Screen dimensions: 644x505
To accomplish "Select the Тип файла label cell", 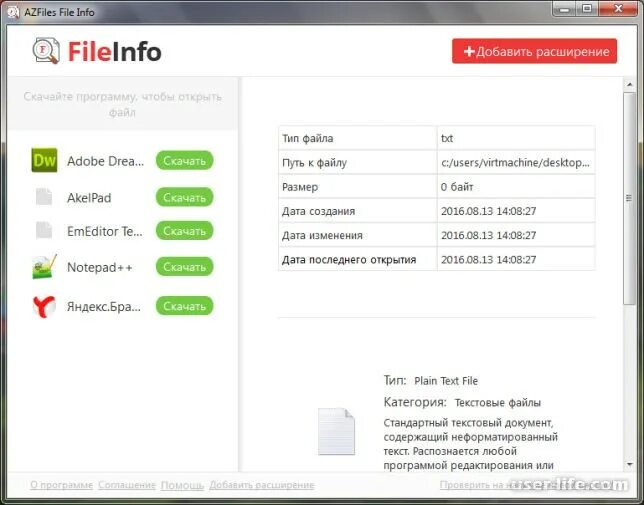I will [358, 138].
